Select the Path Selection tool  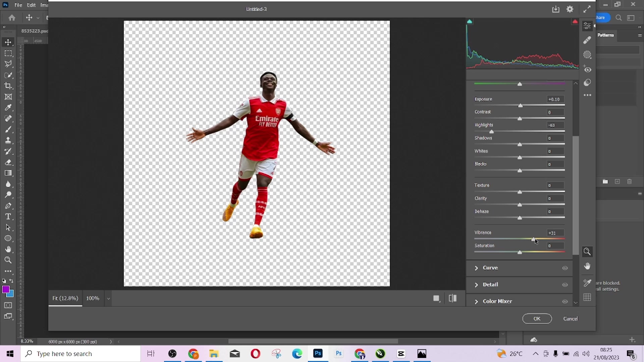(x=8, y=228)
